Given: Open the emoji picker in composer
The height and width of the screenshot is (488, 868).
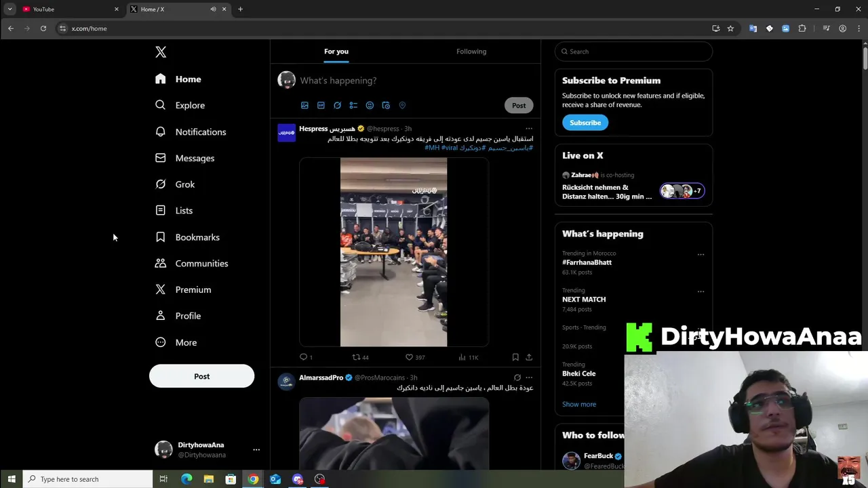Looking at the screenshot, I should click(370, 105).
